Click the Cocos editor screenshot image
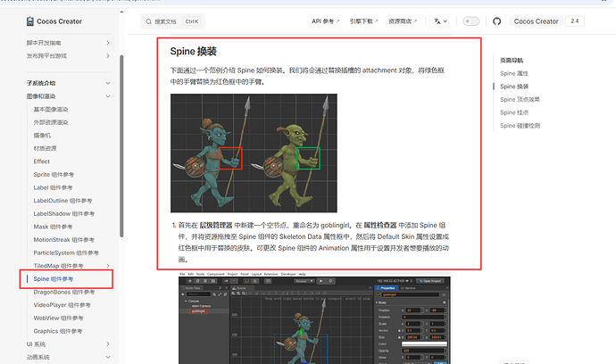Viewport: 616px width, 364px height. click(314, 318)
